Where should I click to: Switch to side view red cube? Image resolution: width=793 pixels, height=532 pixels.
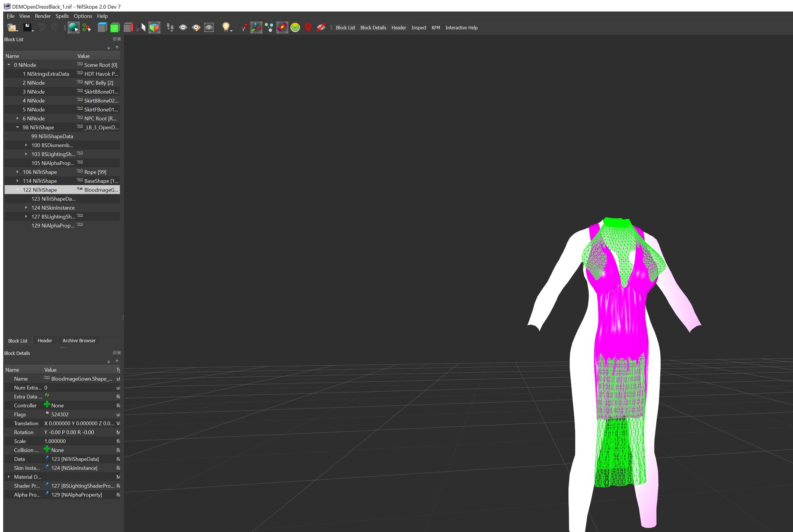click(128, 28)
